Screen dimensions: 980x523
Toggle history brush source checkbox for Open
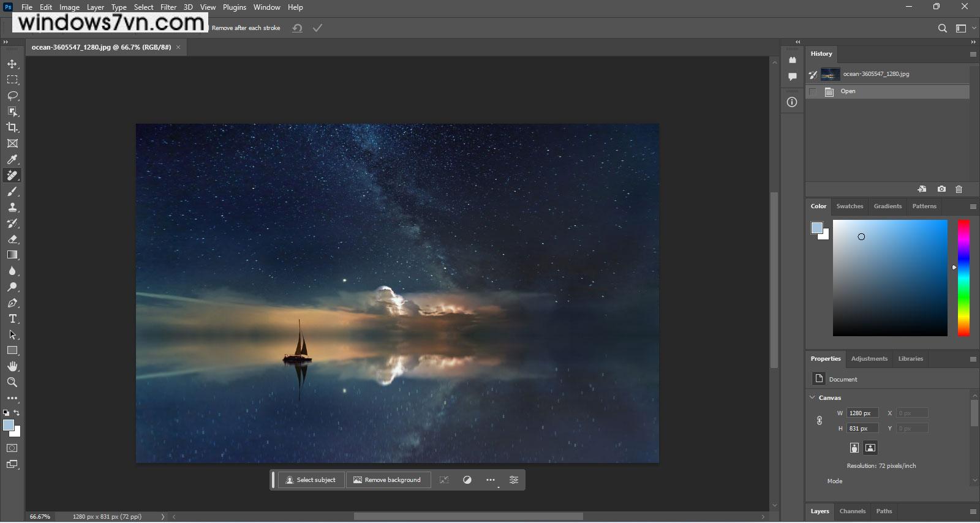[x=813, y=92]
